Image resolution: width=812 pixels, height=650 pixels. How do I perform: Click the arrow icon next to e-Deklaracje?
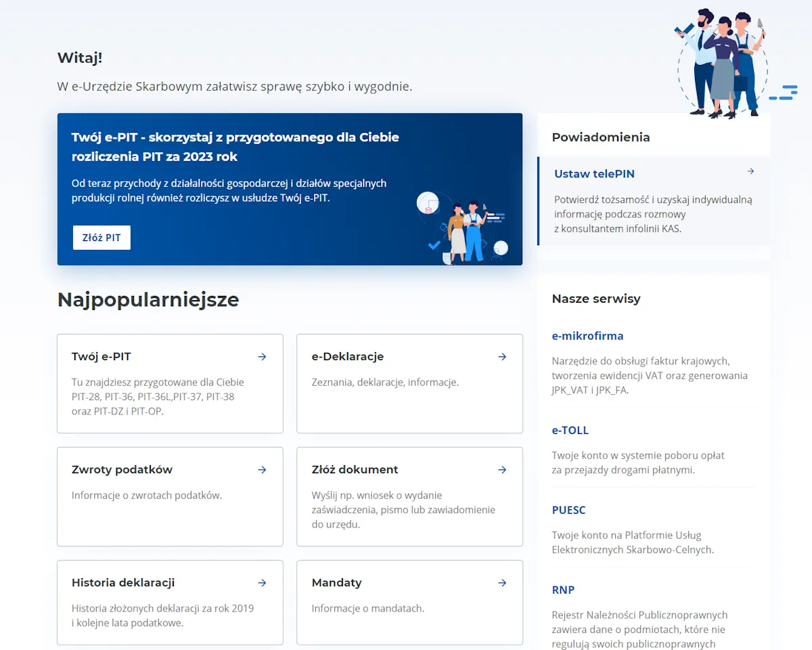502,357
